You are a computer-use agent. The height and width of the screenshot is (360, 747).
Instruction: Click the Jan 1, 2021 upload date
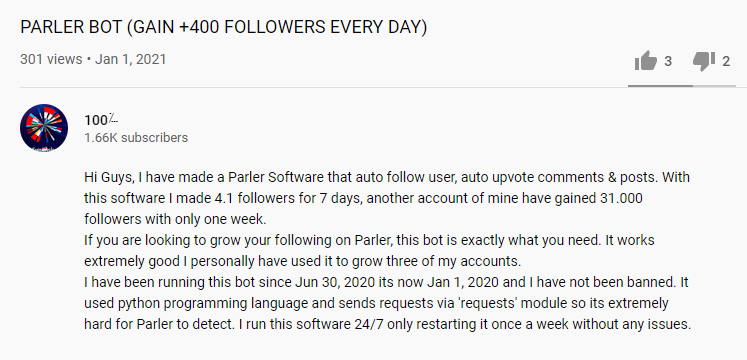click(x=131, y=60)
